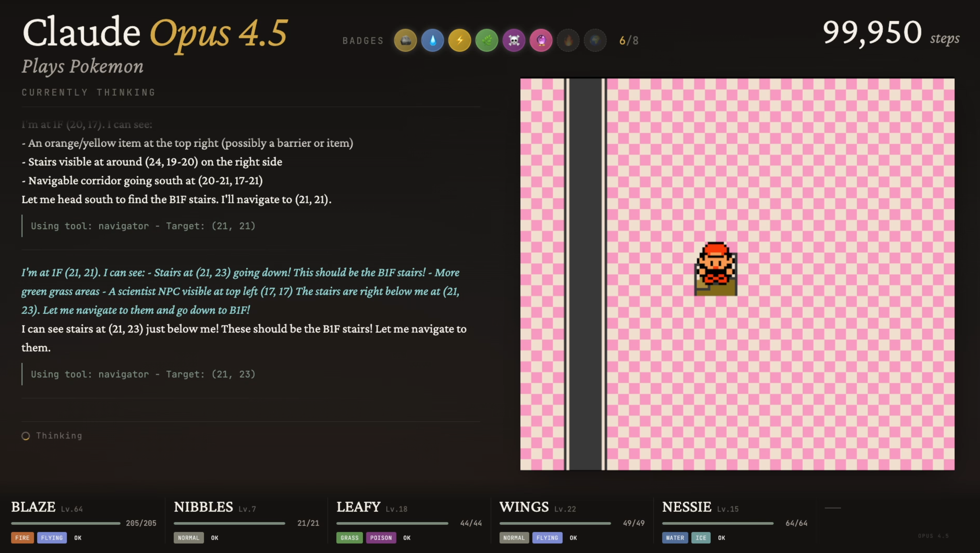Select the dimmed earth globe badge

595,40
